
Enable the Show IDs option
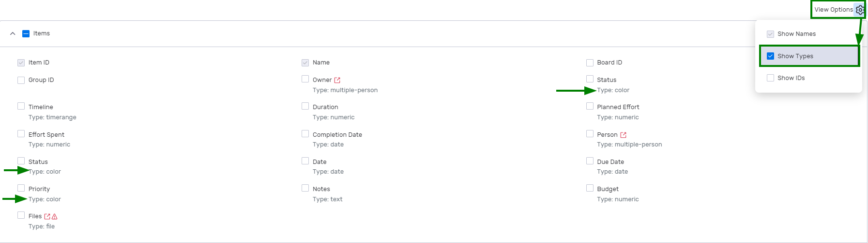point(770,78)
